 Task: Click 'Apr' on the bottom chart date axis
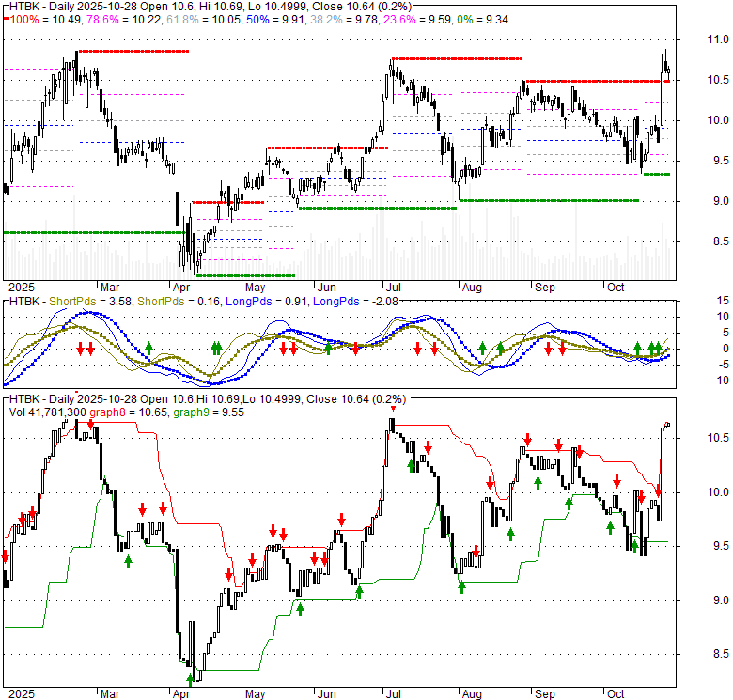coord(181,694)
